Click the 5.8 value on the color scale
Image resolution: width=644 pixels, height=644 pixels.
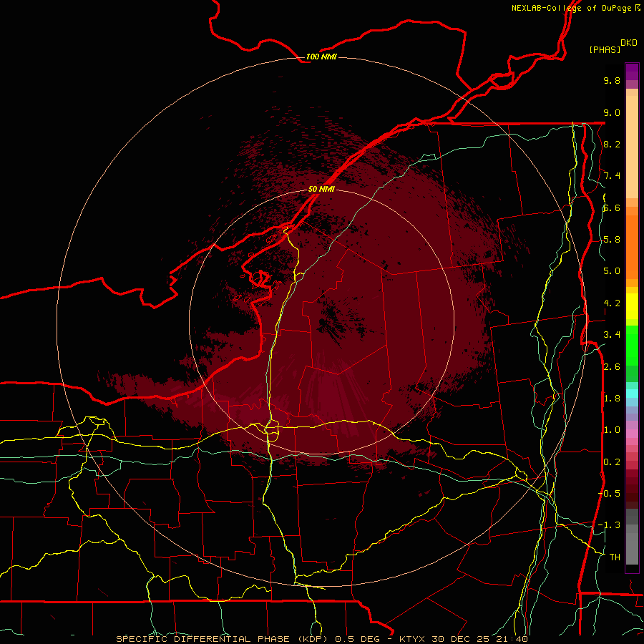[612, 240]
